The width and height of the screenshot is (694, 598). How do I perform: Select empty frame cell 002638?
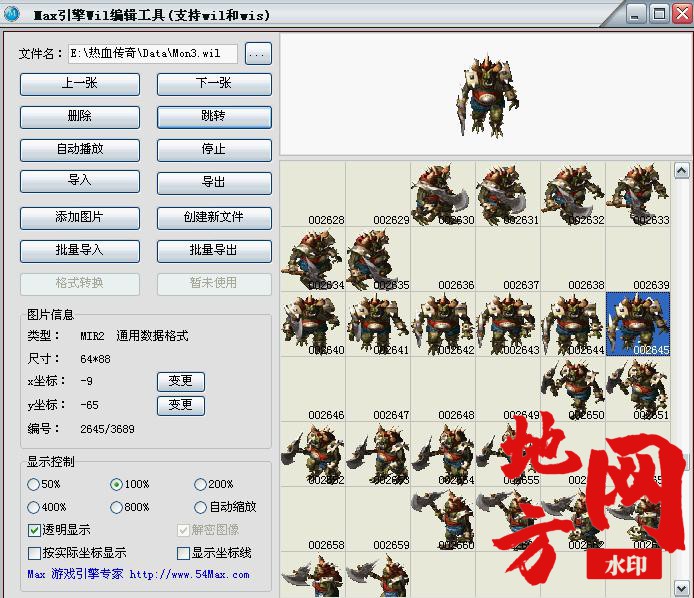click(x=573, y=259)
